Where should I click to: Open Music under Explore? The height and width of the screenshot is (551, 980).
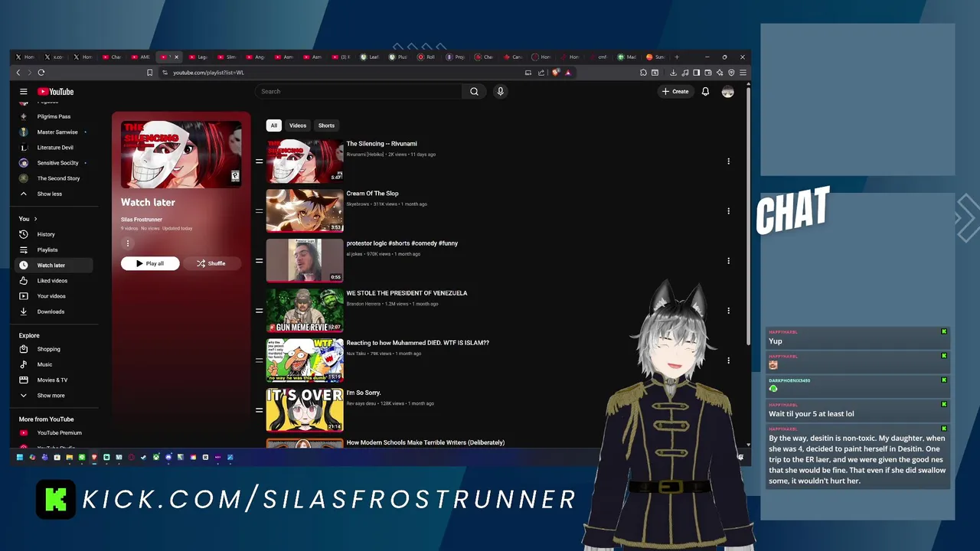click(x=44, y=364)
